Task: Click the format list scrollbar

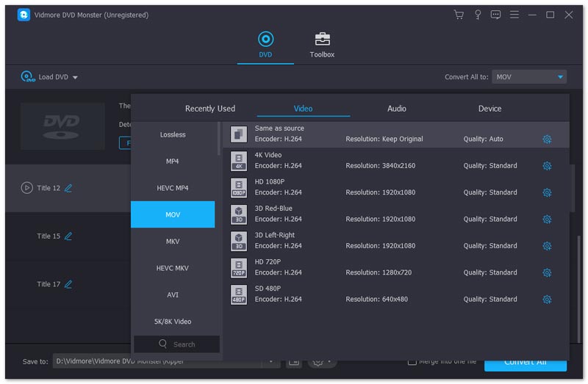Action: click(218, 140)
